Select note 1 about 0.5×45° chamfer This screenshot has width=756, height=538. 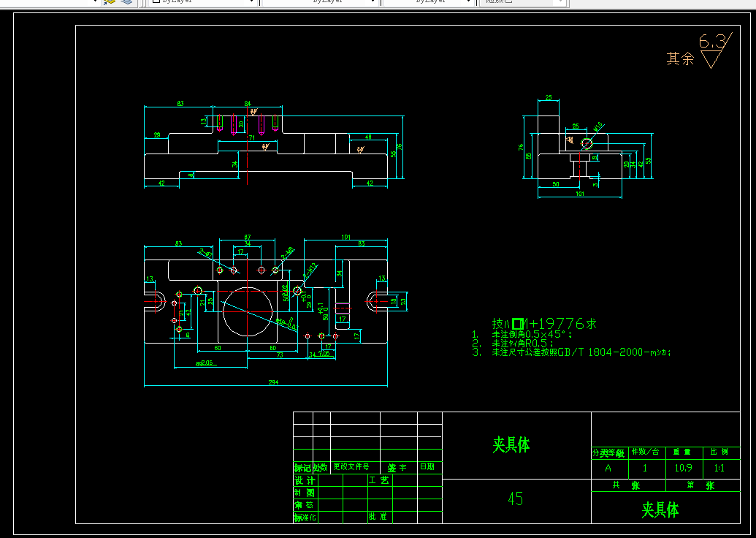tap(522, 334)
